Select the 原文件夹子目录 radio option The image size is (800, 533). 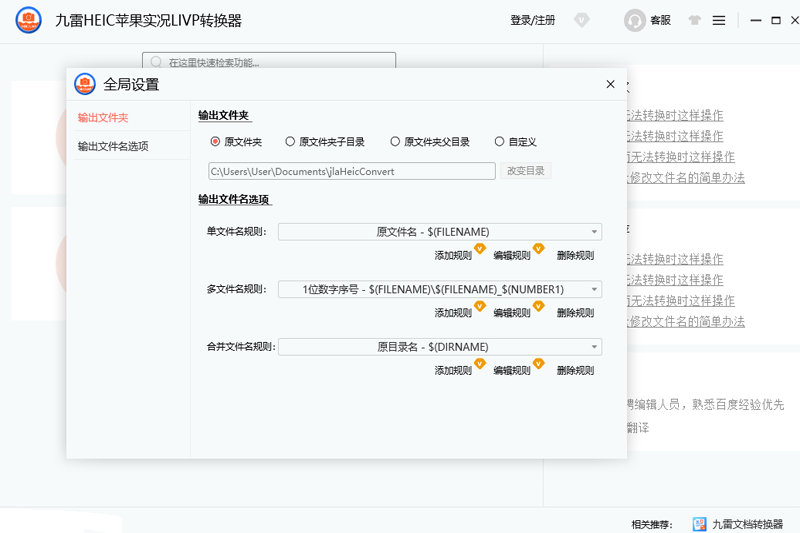coord(290,142)
